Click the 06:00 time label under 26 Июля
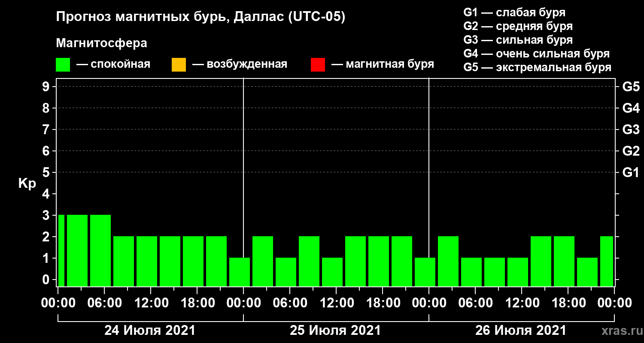 pyautogui.click(x=475, y=303)
